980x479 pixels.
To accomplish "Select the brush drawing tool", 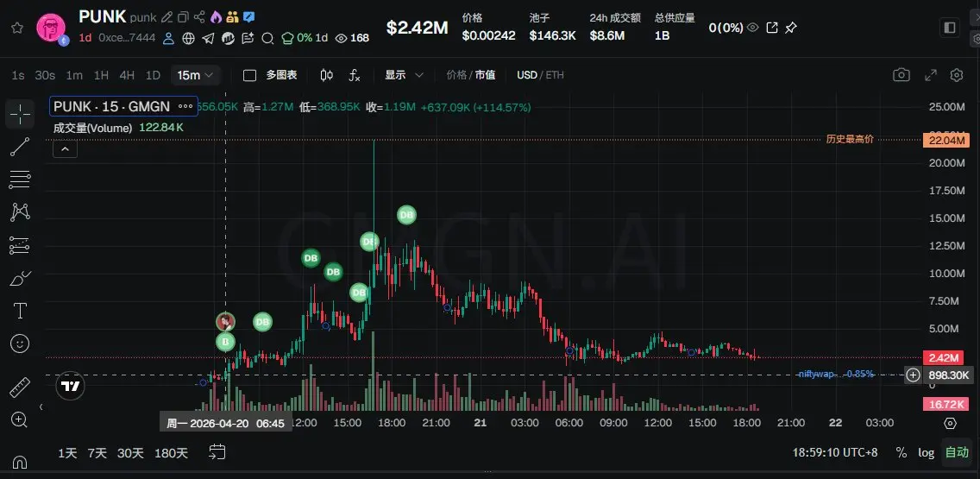I will click(x=20, y=278).
